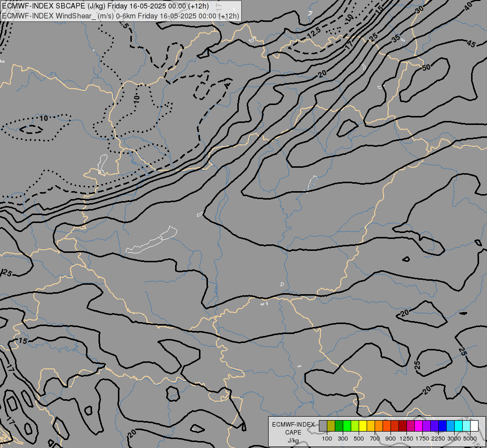The height and width of the screenshot is (448, 487).
Task: Click the 40 contour label
Action: click(x=469, y=6)
